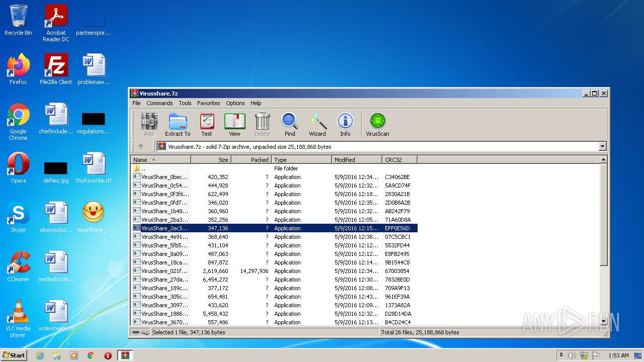Image resolution: width=644 pixels, height=362 pixels.
Task: Sort by the Type column header
Action: 302,159
